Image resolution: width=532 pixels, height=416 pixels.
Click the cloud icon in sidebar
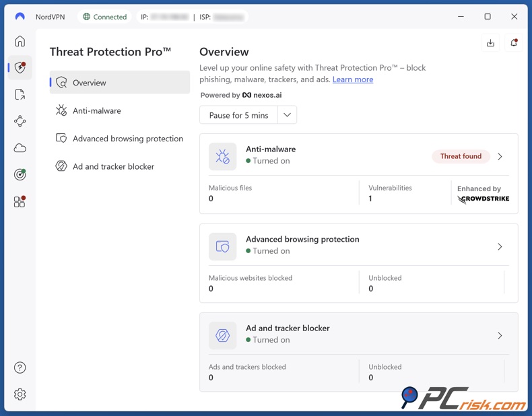point(20,148)
